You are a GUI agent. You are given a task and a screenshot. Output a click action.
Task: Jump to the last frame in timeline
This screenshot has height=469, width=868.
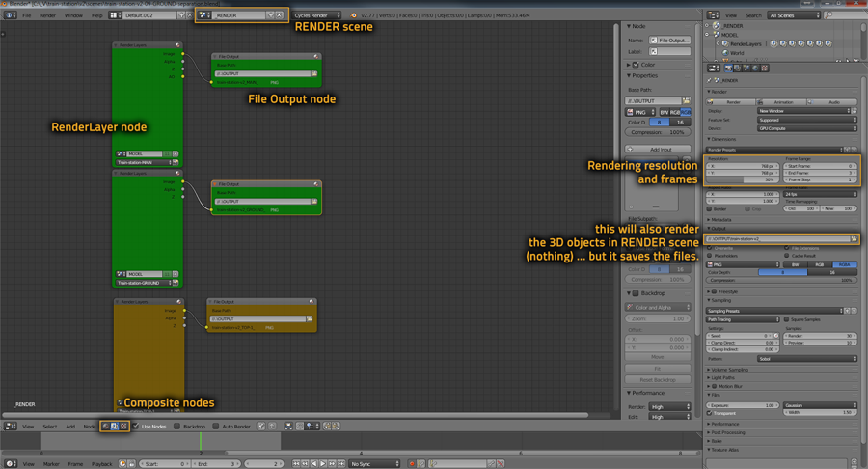341,464
